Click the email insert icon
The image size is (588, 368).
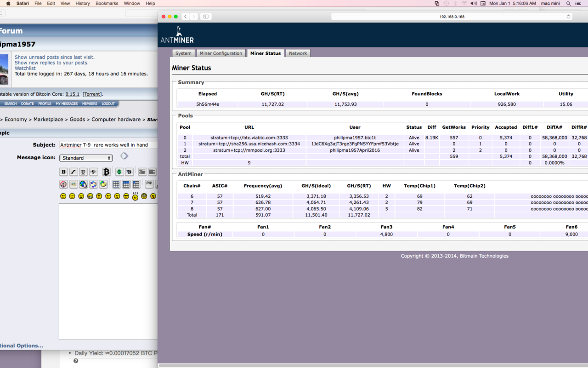[93, 184]
